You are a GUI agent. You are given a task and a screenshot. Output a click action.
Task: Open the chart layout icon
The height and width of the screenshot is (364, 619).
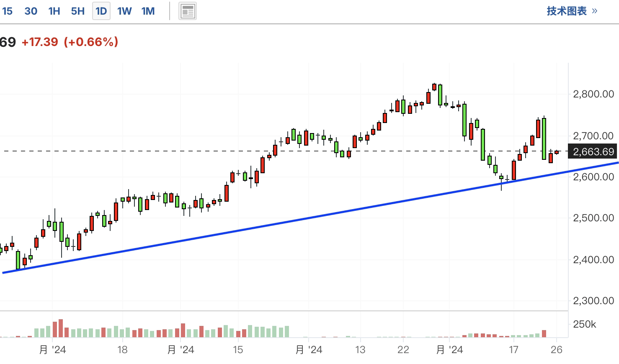coord(188,11)
